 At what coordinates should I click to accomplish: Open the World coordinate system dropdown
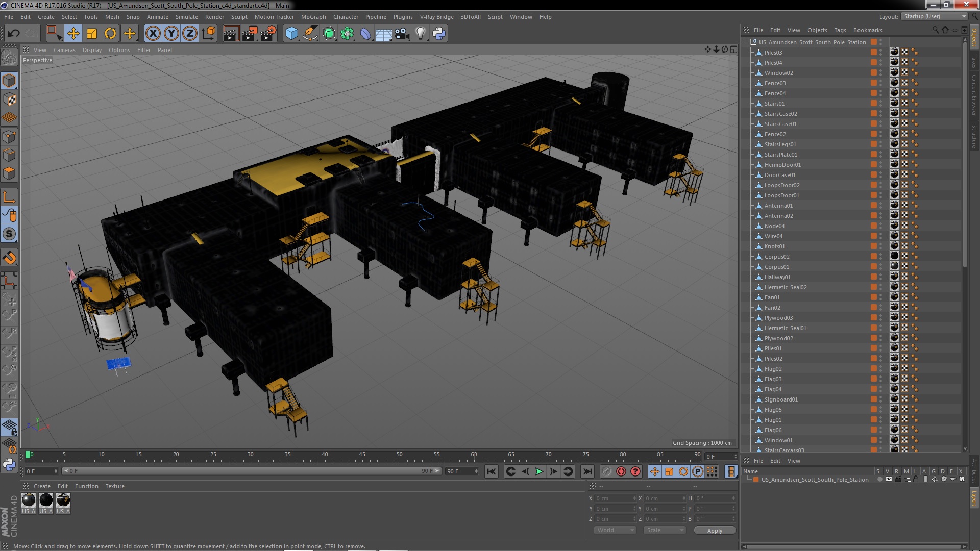[x=615, y=530]
